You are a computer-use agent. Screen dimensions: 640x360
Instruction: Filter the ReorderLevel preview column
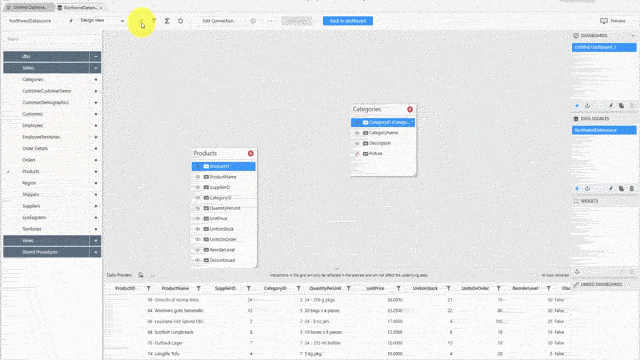549,288
